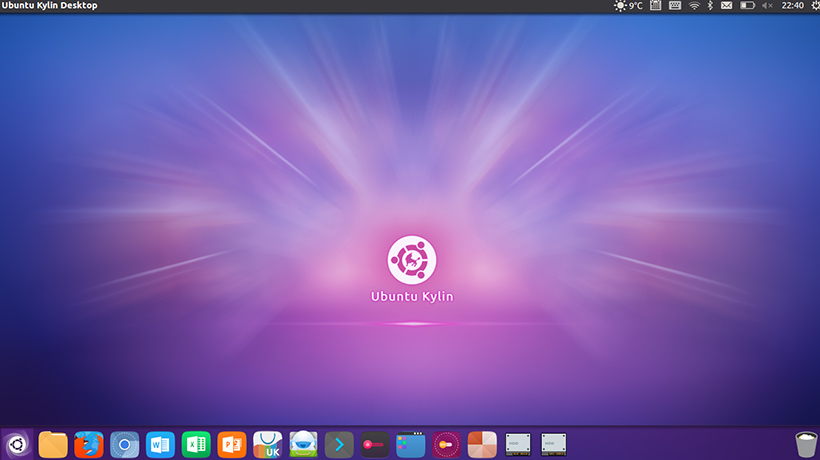
Task: Click the 22:40 clock in the top panel
Action: tap(791, 6)
